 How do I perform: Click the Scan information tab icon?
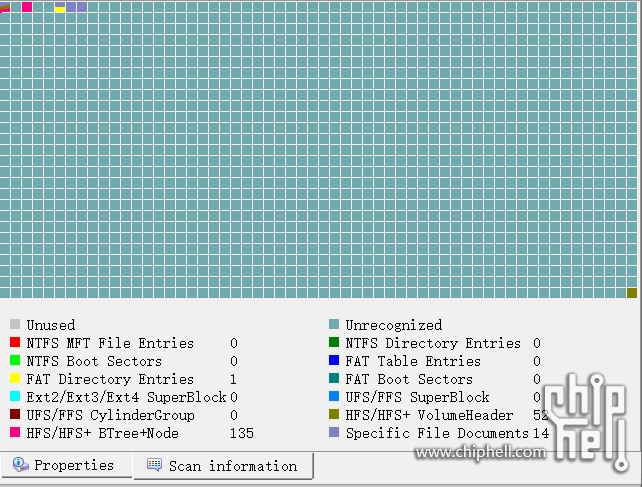point(154,466)
